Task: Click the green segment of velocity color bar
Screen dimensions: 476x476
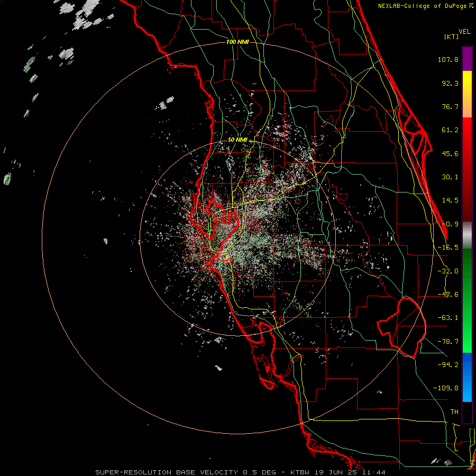Action: tap(467, 300)
